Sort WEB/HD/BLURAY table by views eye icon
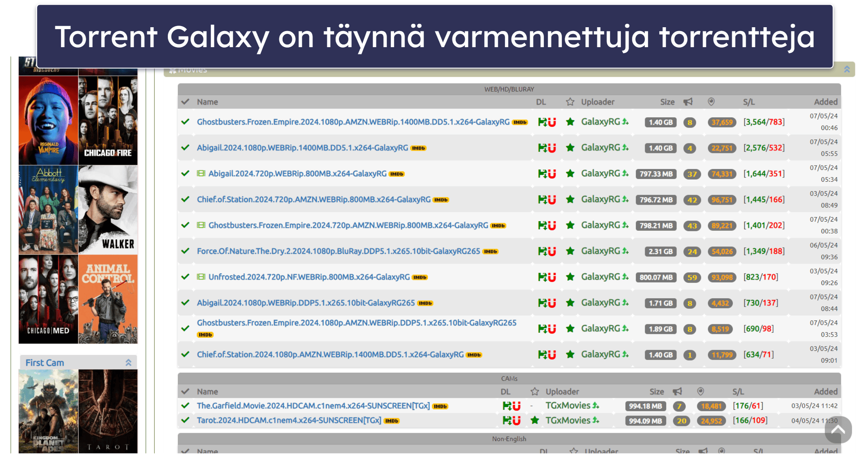This screenshot has width=868, height=465. click(x=711, y=102)
